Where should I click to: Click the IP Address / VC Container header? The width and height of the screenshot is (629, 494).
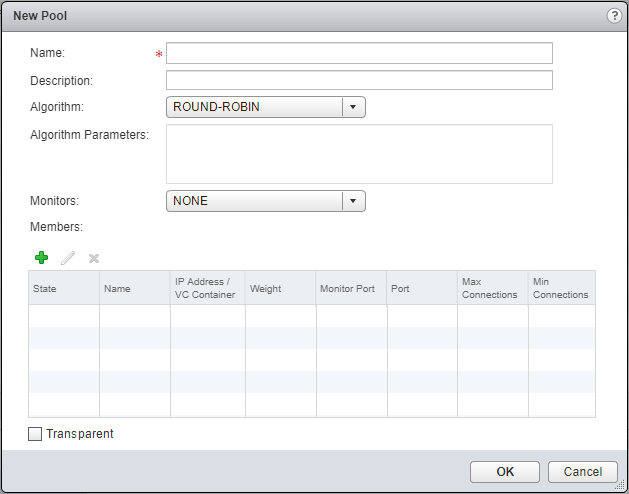tap(207, 288)
